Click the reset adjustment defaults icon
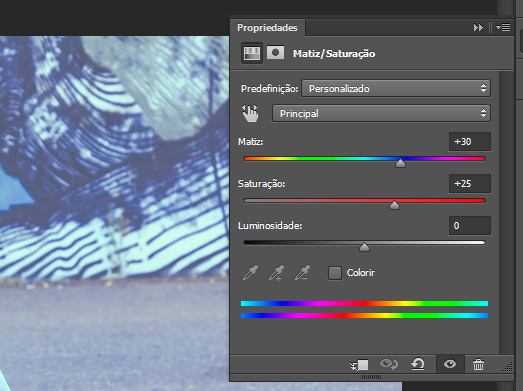523x391 pixels. [x=418, y=364]
